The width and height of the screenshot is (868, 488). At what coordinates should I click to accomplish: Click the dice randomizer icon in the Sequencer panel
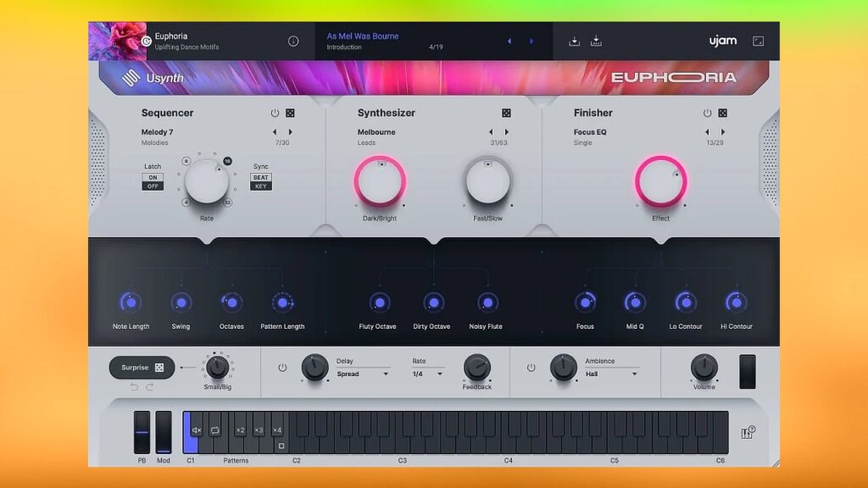288,111
